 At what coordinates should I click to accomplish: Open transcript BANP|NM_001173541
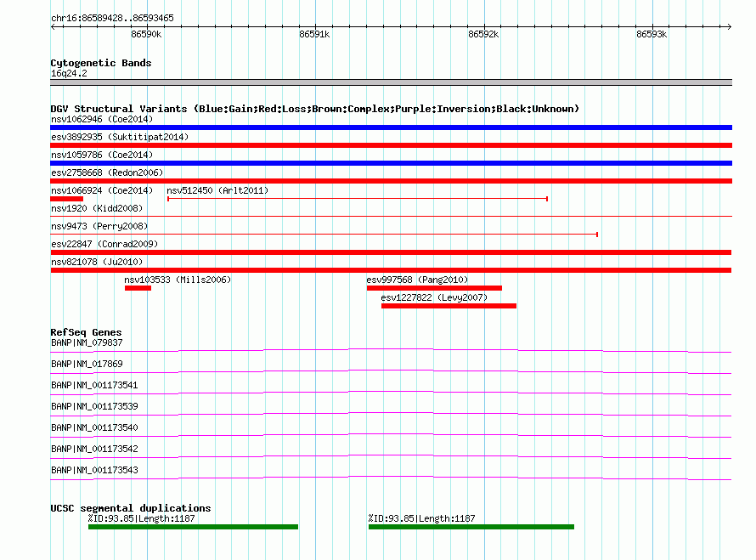pos(94,386)
